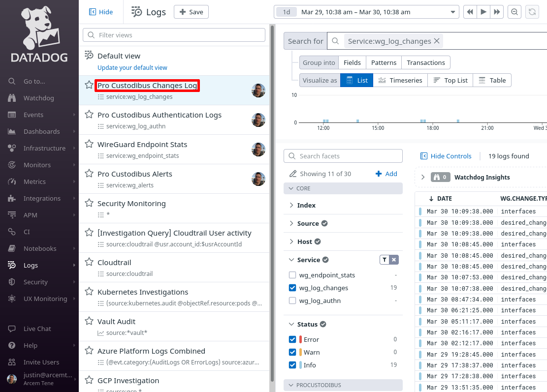The height and width of the screenshot is (392, 547).
Task: Expand the Host facet
Action: 291,241
